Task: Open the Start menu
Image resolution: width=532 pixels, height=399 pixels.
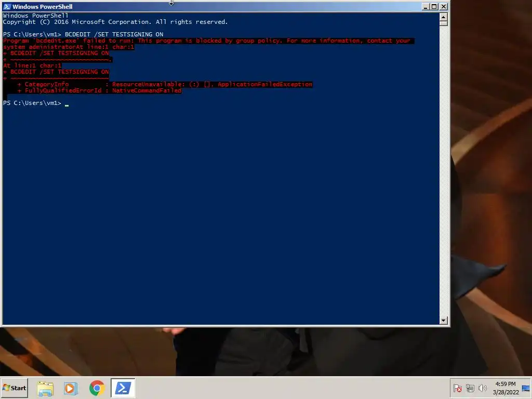Action: (x=14, y=388)
